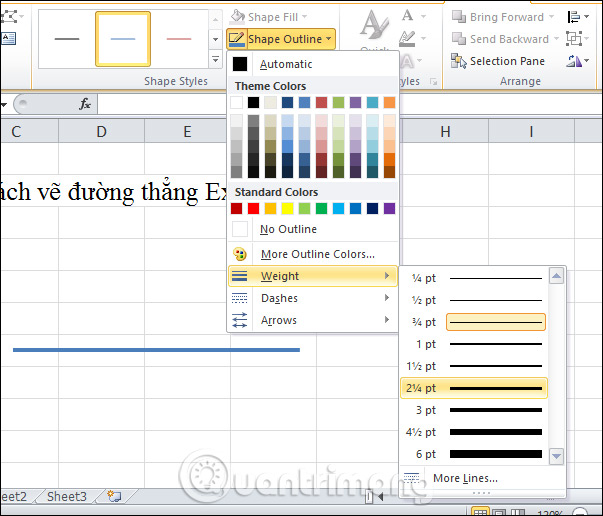
Task: Pick the standard Yellow color swatch
Action: click(x=287, y=208)
